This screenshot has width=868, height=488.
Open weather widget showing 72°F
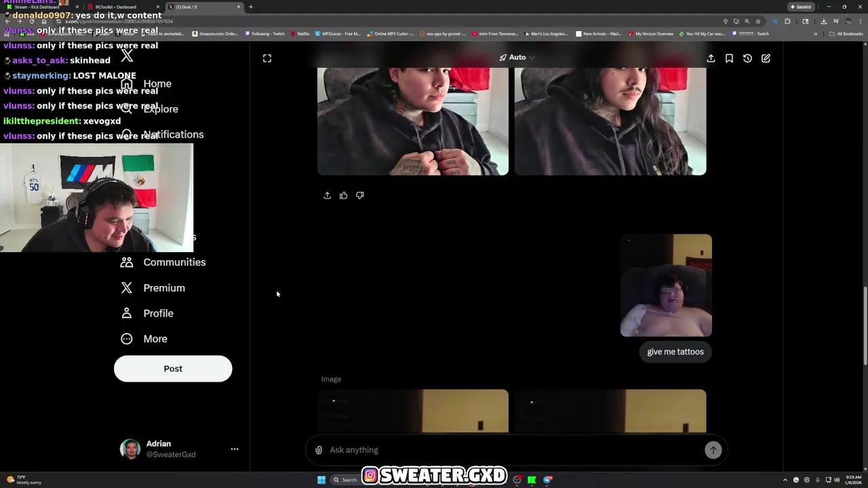tap(24, 480)
